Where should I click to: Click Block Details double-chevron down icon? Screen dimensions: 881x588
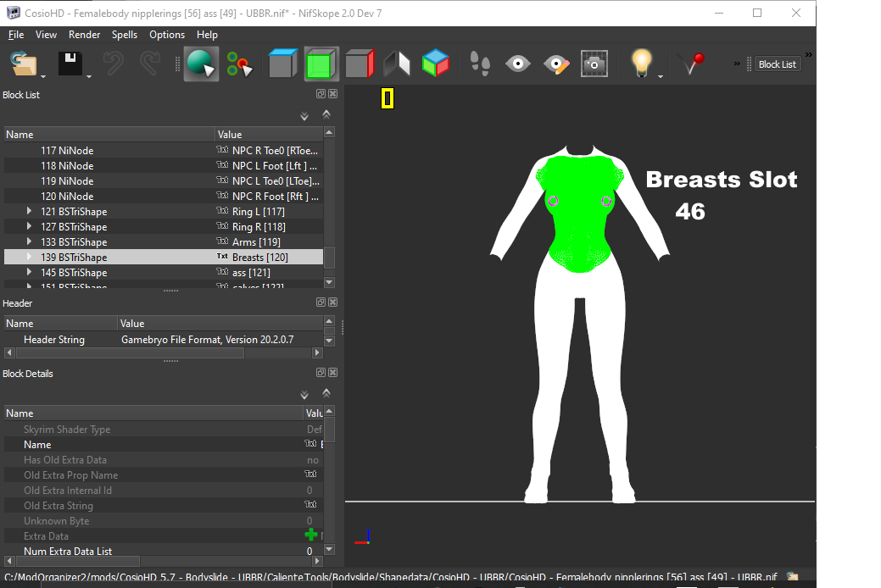(x=304, y=395)
